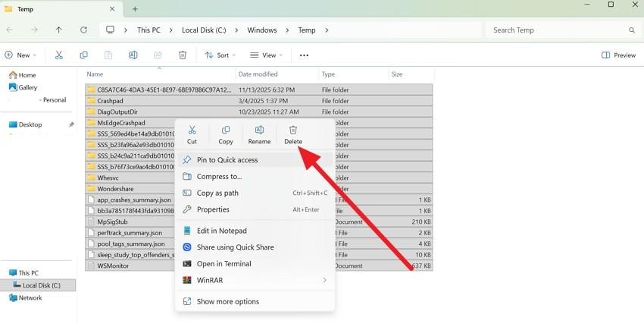Click This PC in the address bar
The height and width of the screenshot is (324, 644).
(x=148, y=30)
